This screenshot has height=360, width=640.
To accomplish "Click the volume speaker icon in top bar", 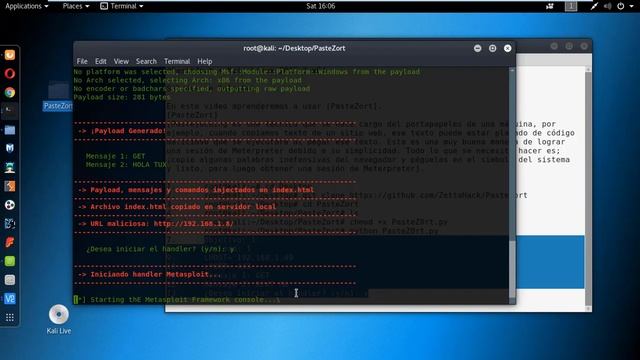I will click(x=607, y=6).
